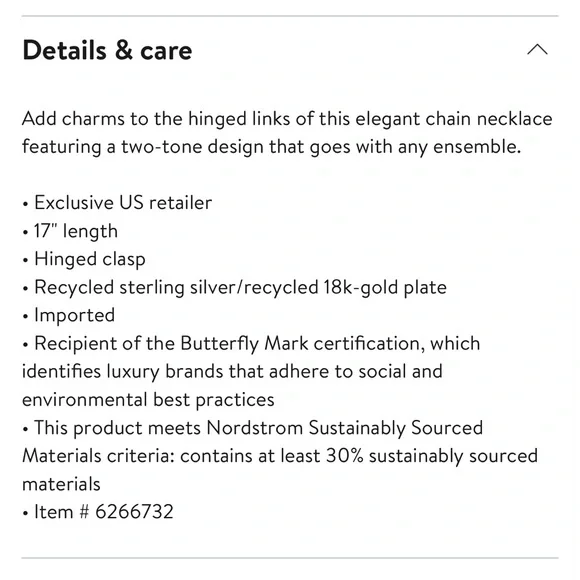Click the Details & care heading
Image resolution: width=580 pixels, height=580 pixels.
point(107,50)
